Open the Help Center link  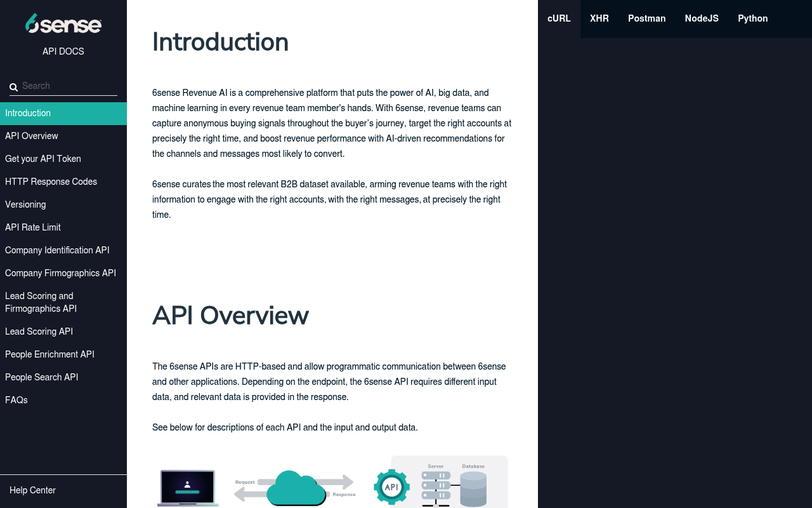click(x=32, y=491)
